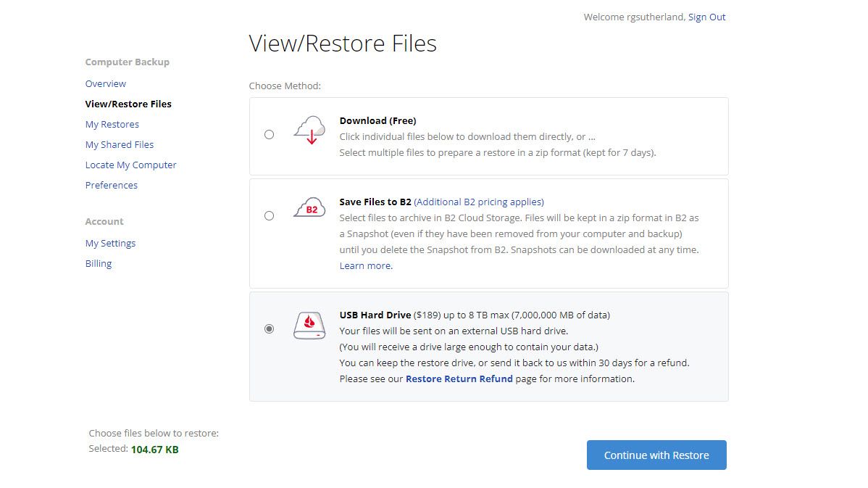Click the Computer Backup section heading
The width and height of the screenshot is (868, 488).
click(128, 62)
